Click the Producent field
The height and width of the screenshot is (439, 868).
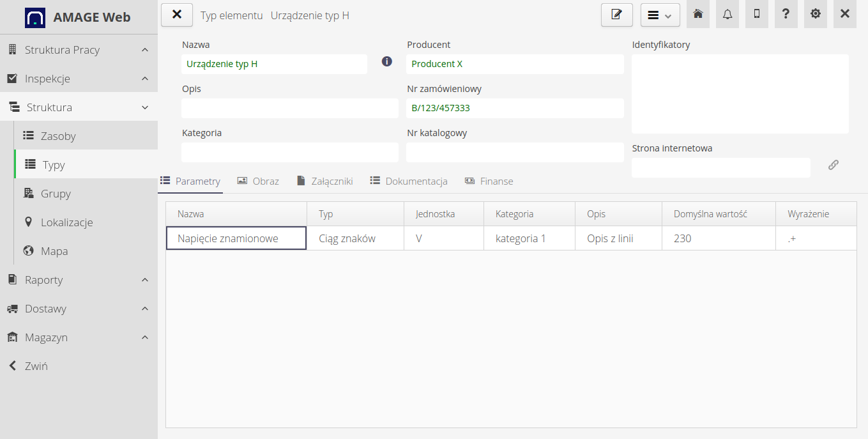(x=515, y=64)
